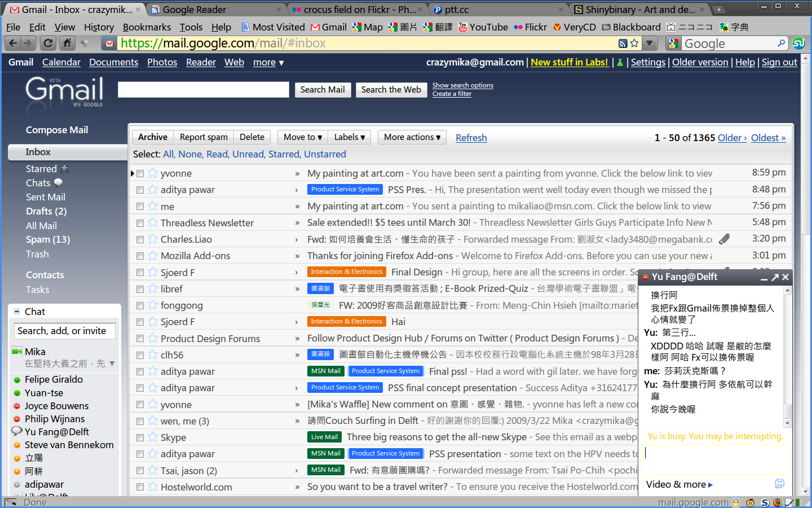Click the Gmail favicon in the address bar

tap(109, 43)
